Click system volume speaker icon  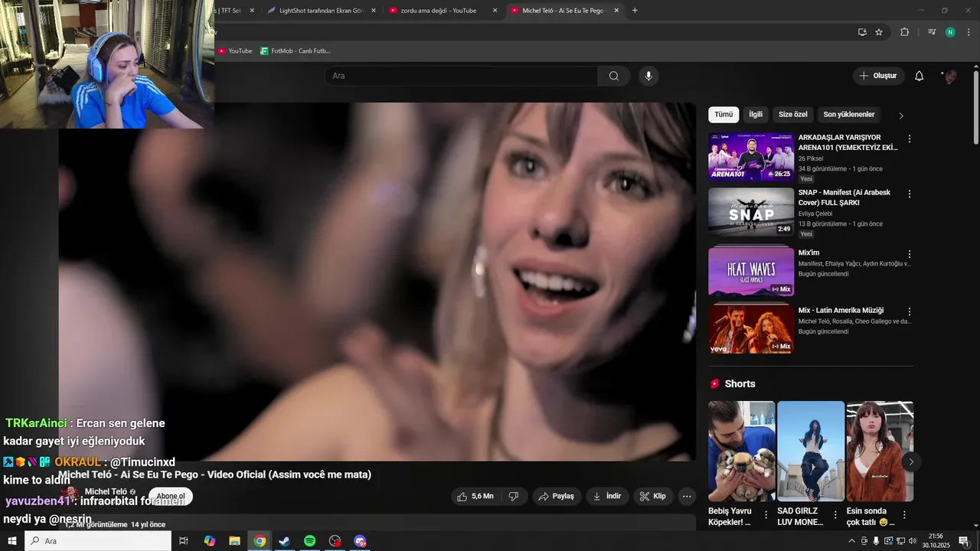(913, 541)
